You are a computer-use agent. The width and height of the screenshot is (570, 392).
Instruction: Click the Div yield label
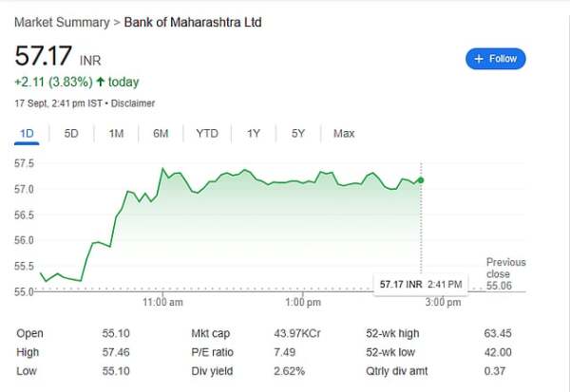click(x=211, y=370)
